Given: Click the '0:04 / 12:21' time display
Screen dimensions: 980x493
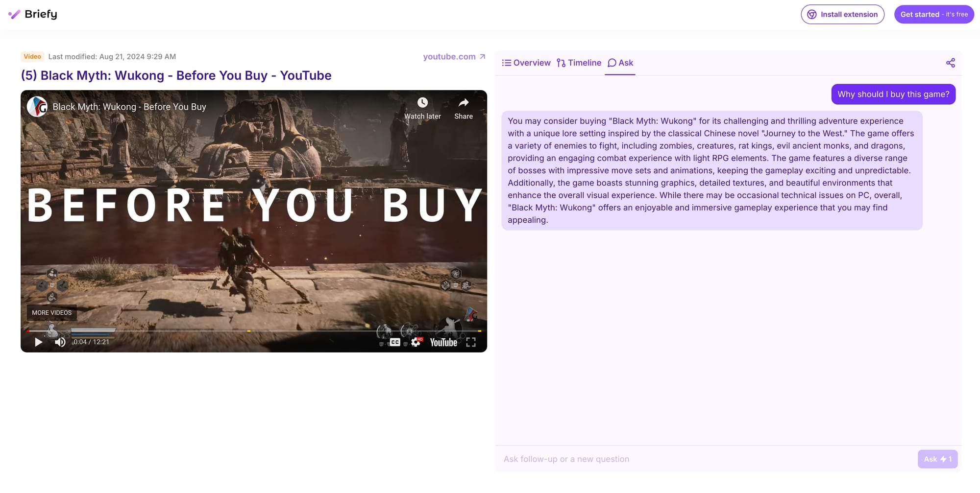Looking at the screenshot, I should (x=91, y=342).
